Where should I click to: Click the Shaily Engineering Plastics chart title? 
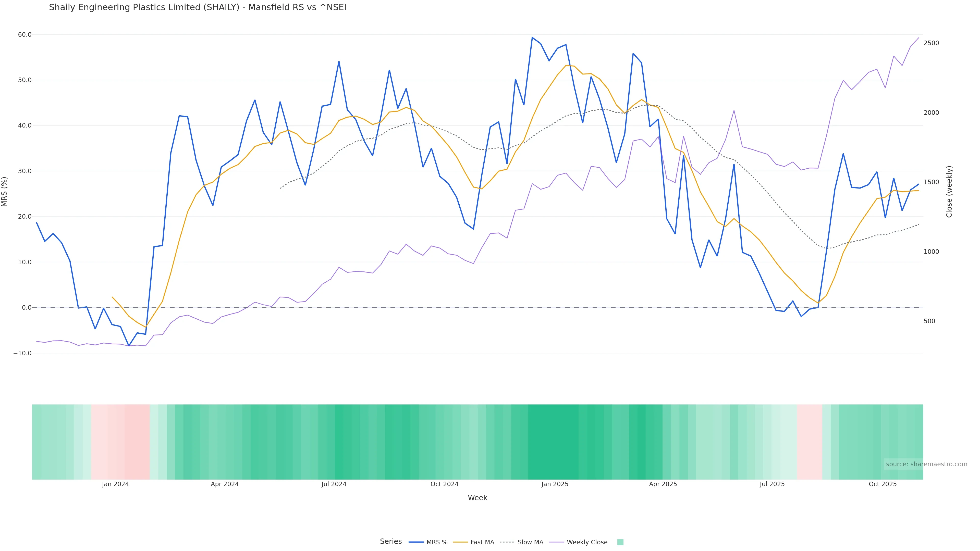[x=198, y=8]
